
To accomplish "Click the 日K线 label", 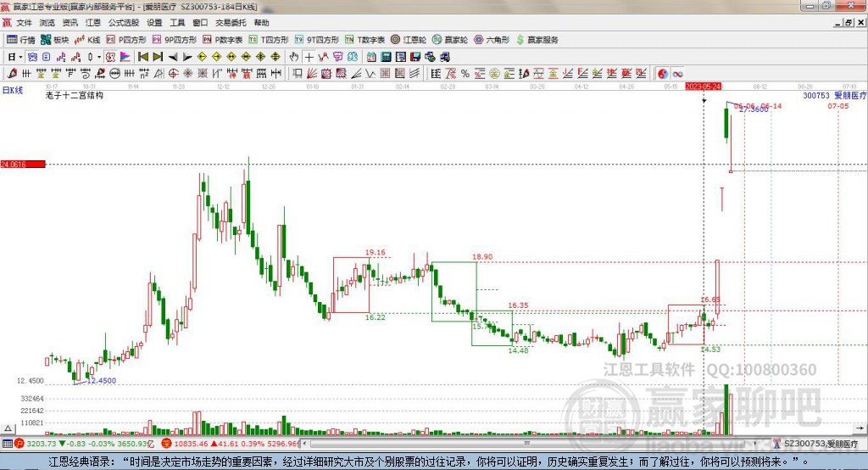I will (13, 90).
